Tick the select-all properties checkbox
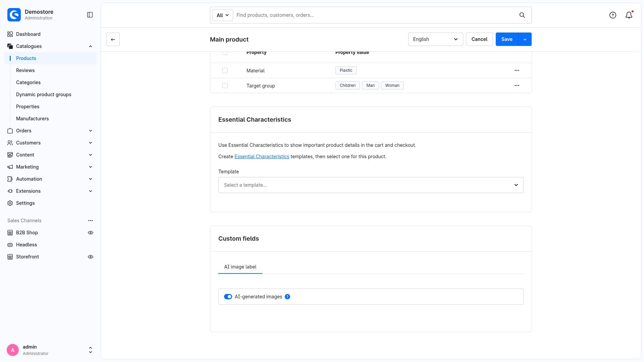 click(225, 53)
